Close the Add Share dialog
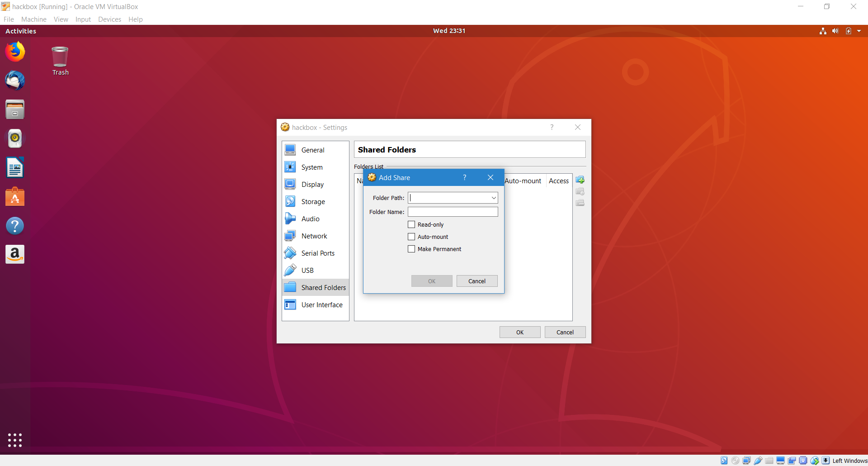868x466 pixels. pos(491,177)
